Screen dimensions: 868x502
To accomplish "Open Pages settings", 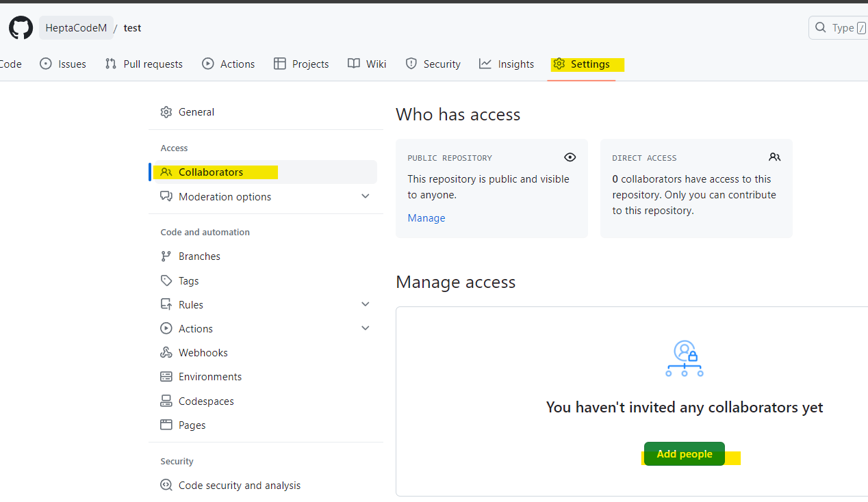I will pyautogui.click(x=266, y=425).
